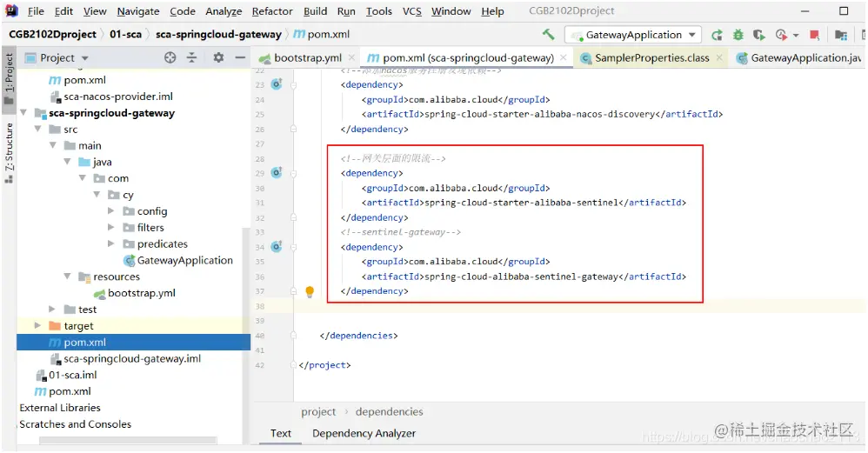Open the Navigate menu

(x=138, y=11)
